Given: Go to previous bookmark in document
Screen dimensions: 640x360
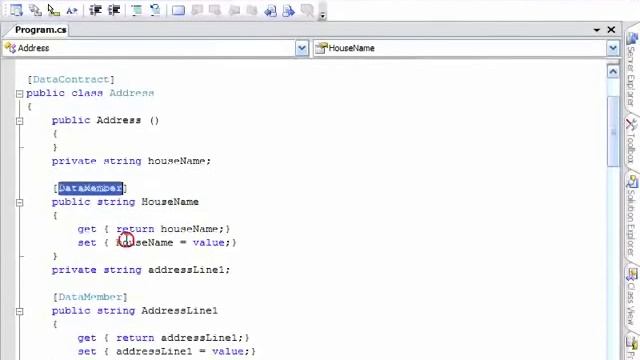Looking at the screenshot, I should coord(270,10).
